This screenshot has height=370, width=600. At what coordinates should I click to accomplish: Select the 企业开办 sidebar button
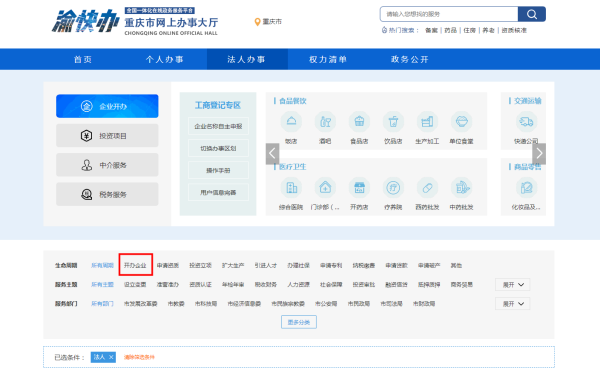(x=107, y=106)
